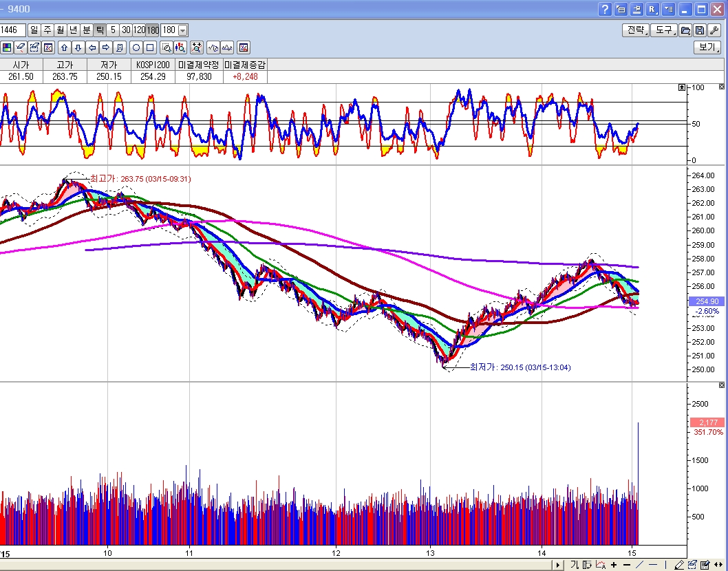
Task: Select the rectangle drawing tool
Action: (150, 47)
